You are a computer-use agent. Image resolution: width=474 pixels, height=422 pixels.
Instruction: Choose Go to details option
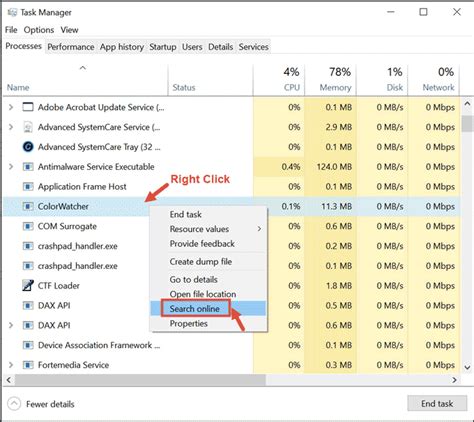coord(208,280)
